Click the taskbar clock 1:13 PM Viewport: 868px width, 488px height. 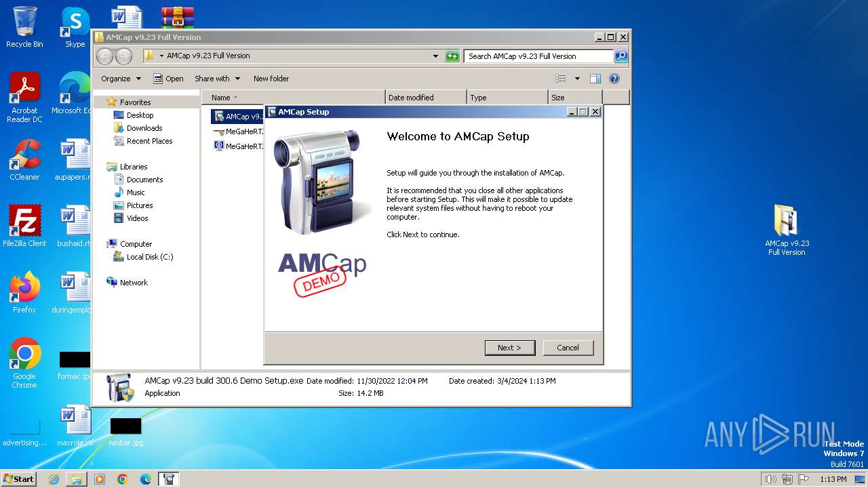coord(833,479)
